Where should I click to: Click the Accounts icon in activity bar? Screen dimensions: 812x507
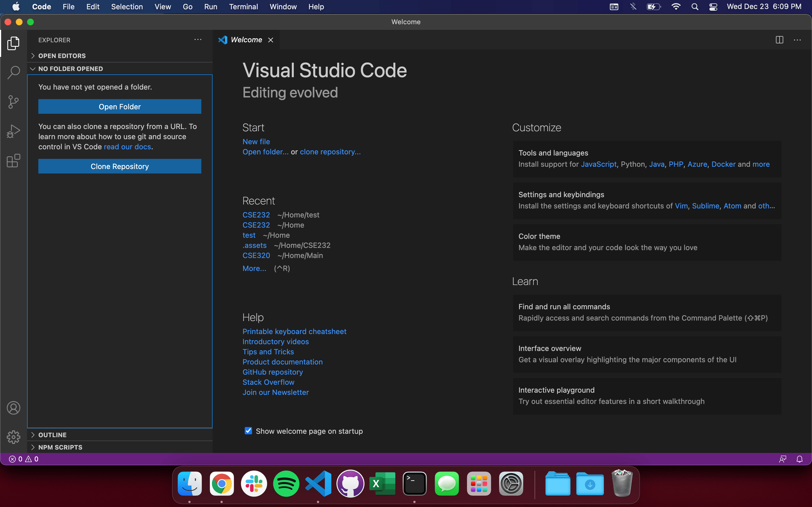(14, 408)
